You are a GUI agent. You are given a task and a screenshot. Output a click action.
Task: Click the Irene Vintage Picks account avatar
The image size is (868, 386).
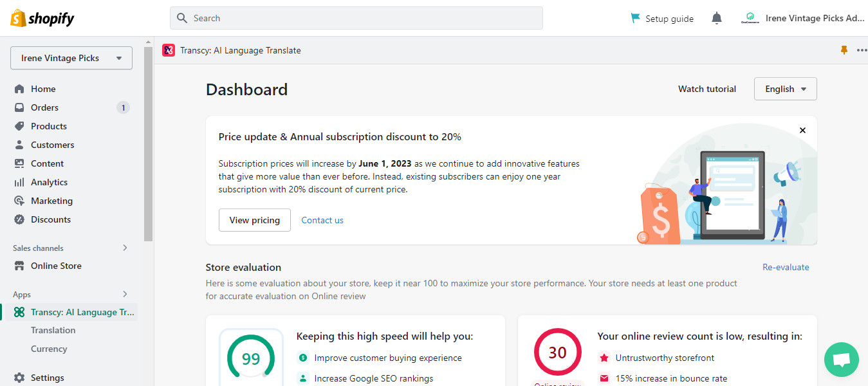click(750, 18)
